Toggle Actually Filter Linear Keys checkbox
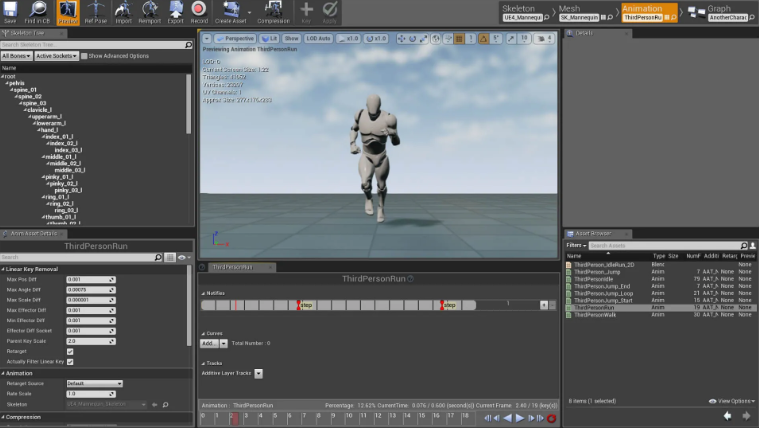Screen dimensions: 759x428 click(70, 362)
